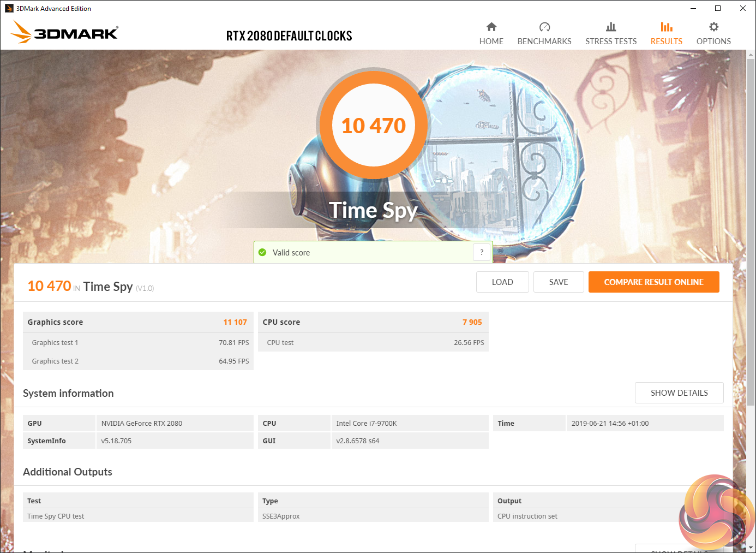756x553 pixels.
Task: Expand system information with SHOW DETAILS
Action: [x=679, y=393]
